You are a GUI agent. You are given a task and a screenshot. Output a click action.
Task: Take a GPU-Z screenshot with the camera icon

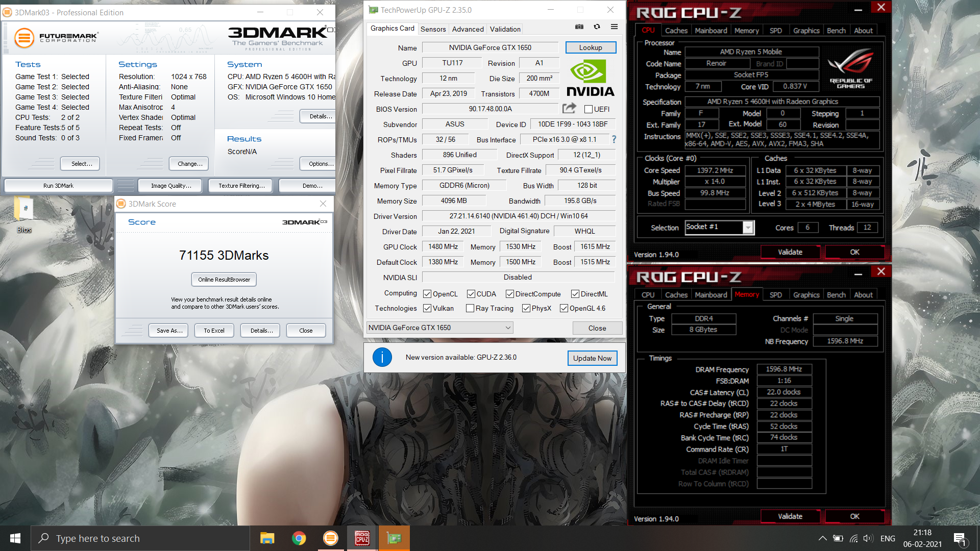click(x=579, y=27)
